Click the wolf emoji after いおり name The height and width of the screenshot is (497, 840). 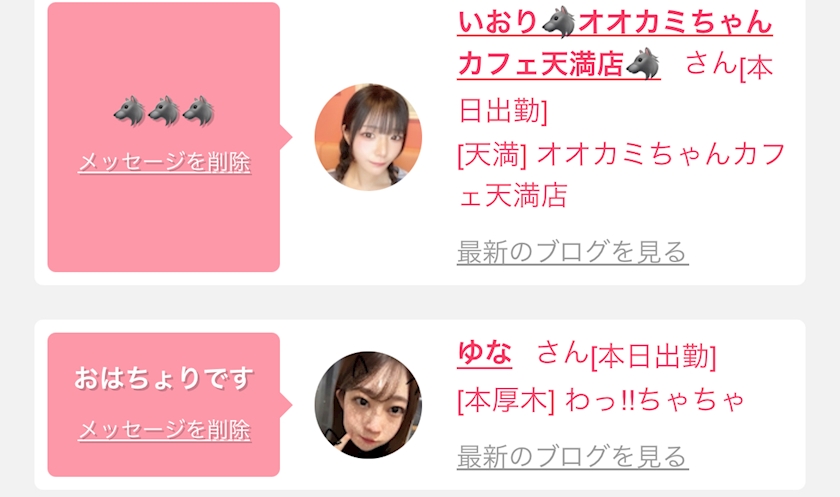558,22
